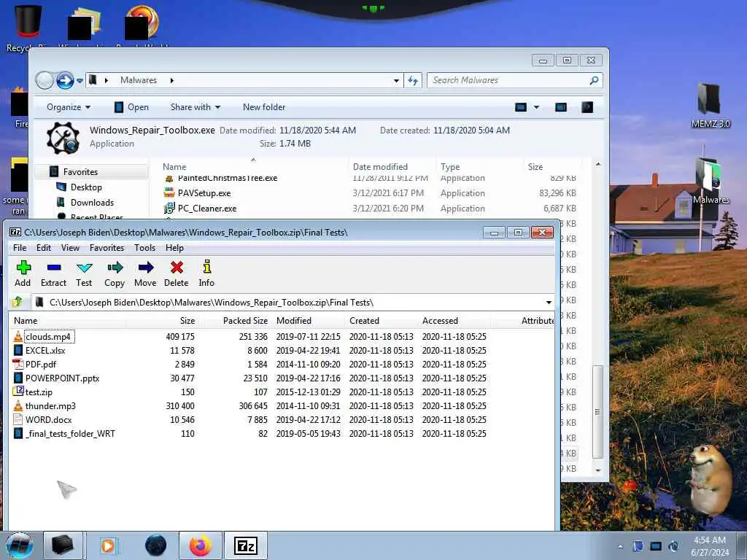The width and height of the screenshot is (747, 560).
Task: Extract files with the Extract tool
Action: point(53,273)
